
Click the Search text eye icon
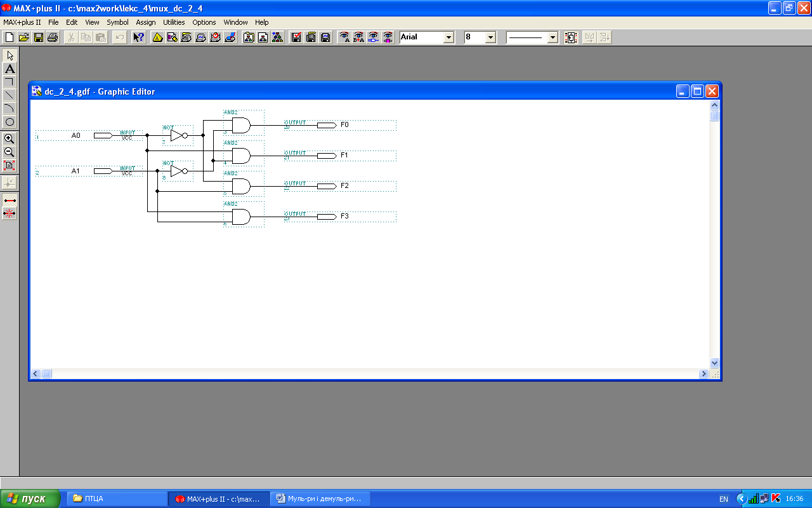click(x=344, y=37)
